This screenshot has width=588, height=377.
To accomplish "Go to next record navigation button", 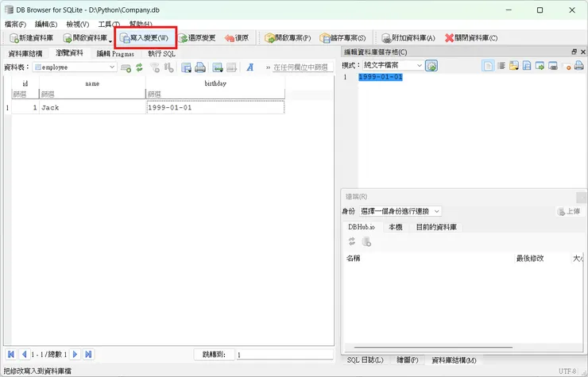I will tap(75, 354).
